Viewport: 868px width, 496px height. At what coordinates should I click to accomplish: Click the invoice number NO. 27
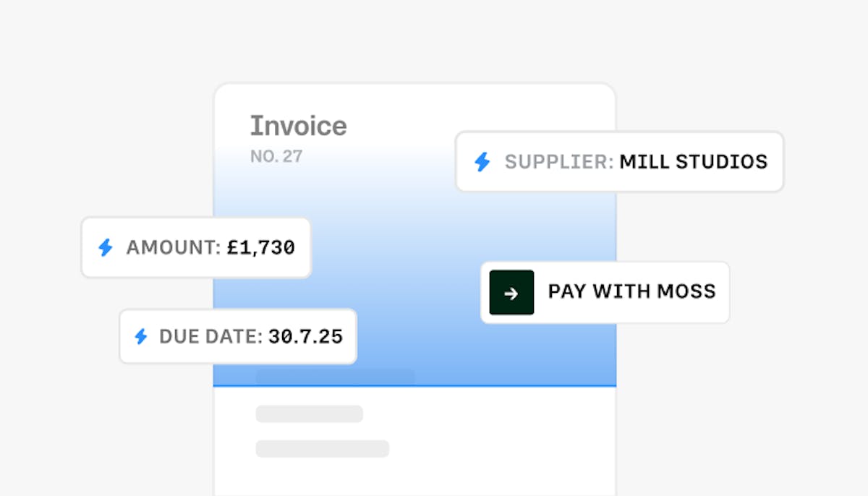[276, 156]
